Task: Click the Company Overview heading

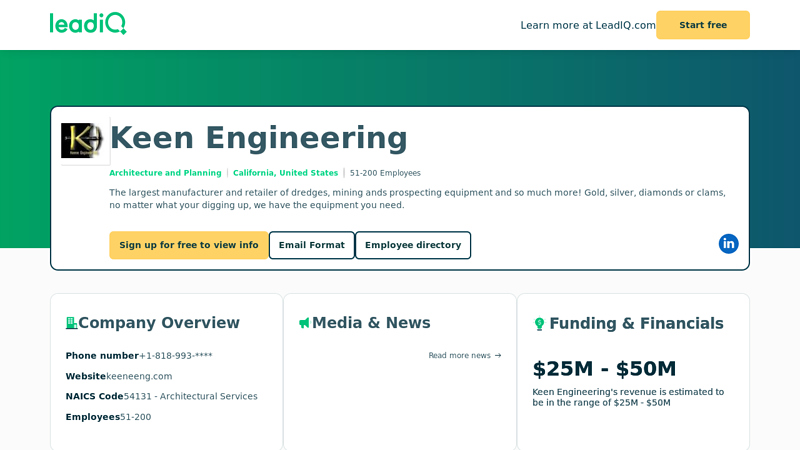Action: (159, 323)
